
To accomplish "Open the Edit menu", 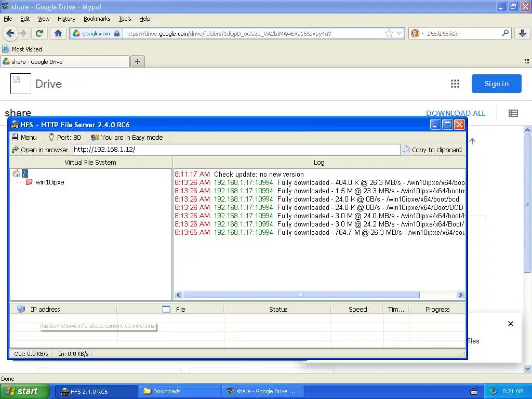I will click(x=25, y=19).
